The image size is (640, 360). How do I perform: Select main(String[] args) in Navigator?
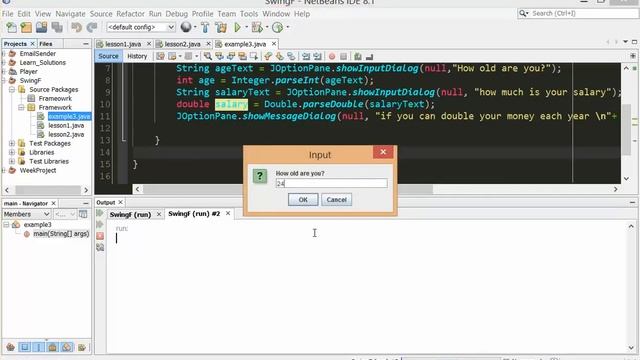(61, 234)
